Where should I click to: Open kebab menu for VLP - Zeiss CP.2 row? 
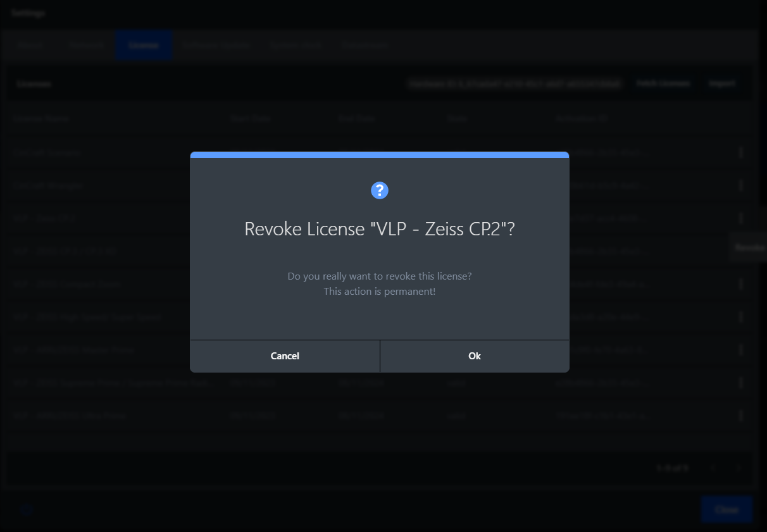tap(740, 218)
